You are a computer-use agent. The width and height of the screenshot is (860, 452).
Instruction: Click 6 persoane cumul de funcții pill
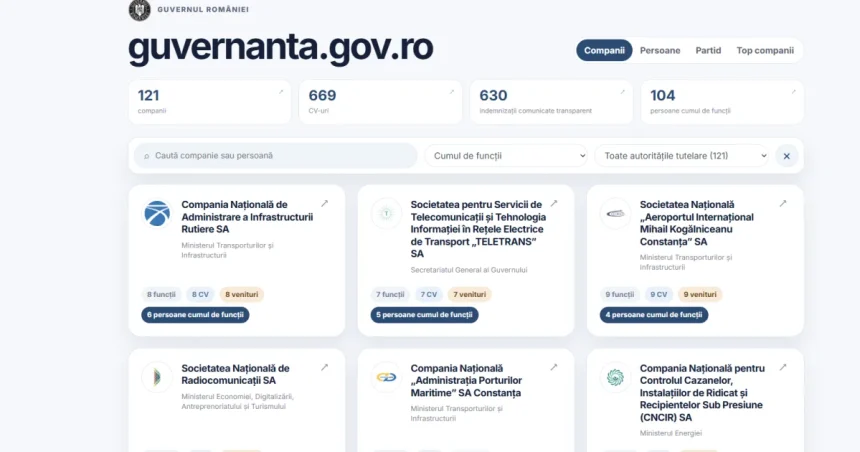(x=195, y=315)
